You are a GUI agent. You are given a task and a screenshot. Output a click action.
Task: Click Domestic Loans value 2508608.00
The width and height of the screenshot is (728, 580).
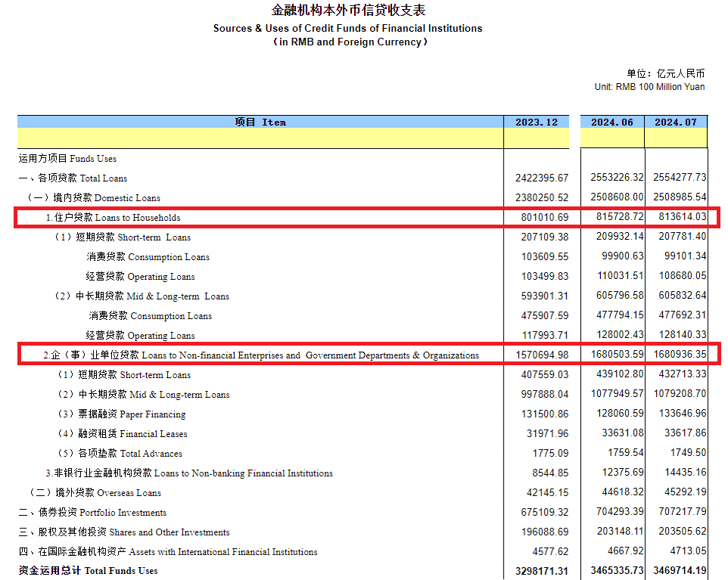pos(617,197)
